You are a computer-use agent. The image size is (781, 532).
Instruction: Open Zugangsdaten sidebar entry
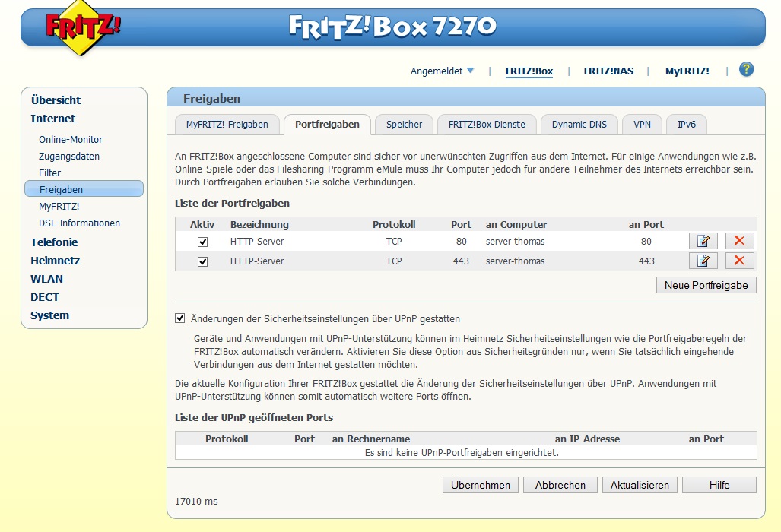click(69, 157)
